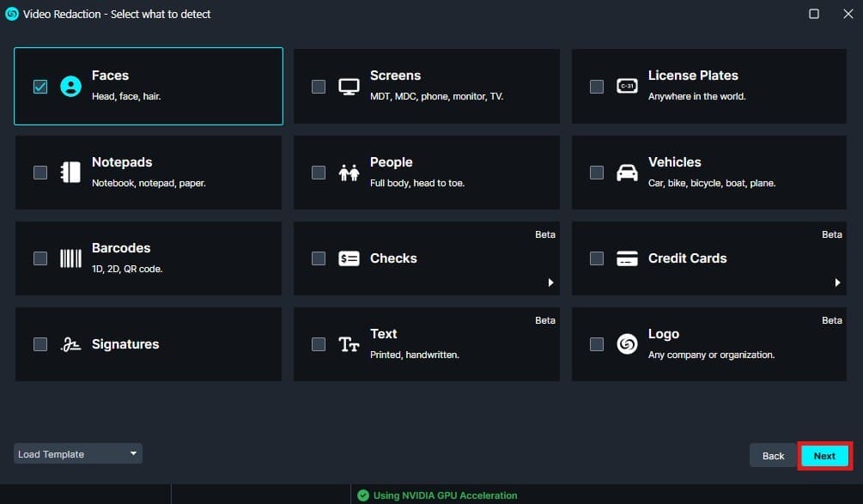Click the Barcodes icon
863x504 pixels.
click(70, 258)
